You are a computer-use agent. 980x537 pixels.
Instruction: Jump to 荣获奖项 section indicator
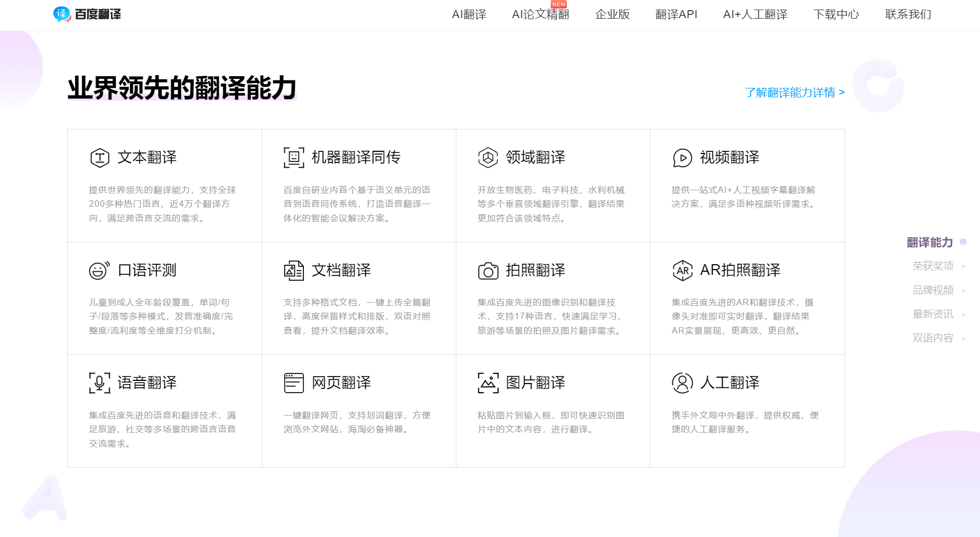coord(933,266)
